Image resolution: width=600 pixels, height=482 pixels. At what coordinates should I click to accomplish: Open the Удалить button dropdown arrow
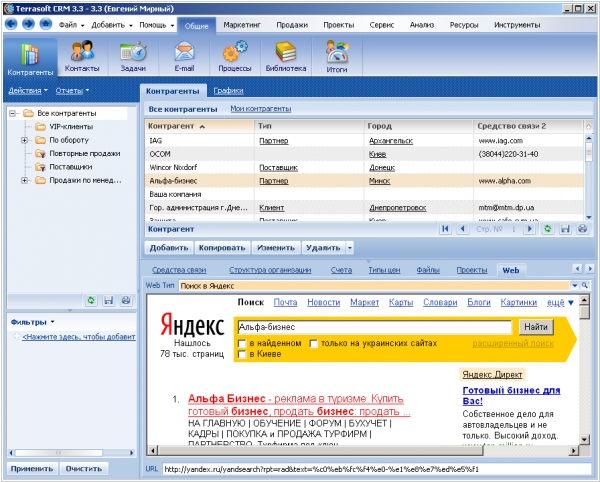click(x=349, y=248)
